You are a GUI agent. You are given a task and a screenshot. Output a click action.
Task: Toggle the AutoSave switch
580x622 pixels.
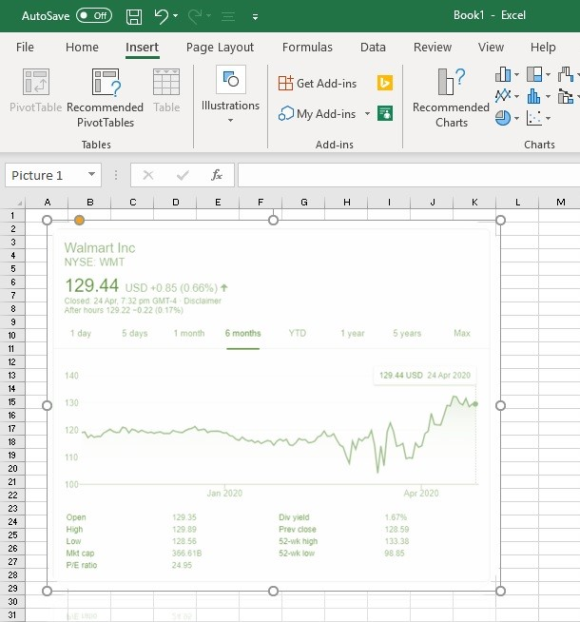click(x=94, y=16)
